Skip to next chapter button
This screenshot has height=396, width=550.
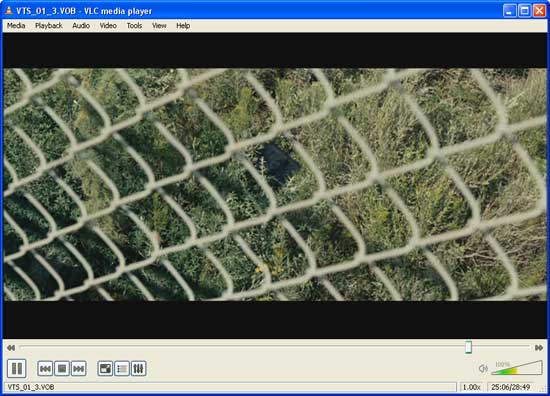point(79,369)
